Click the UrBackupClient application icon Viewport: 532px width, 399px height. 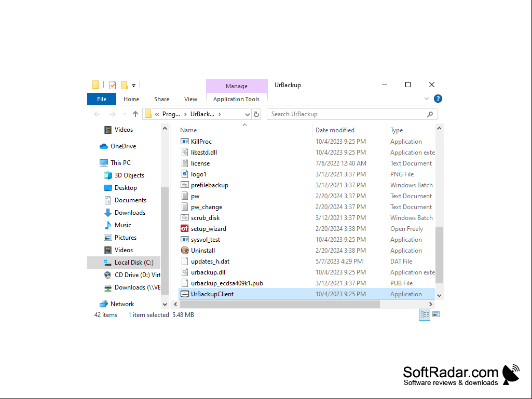185,294
